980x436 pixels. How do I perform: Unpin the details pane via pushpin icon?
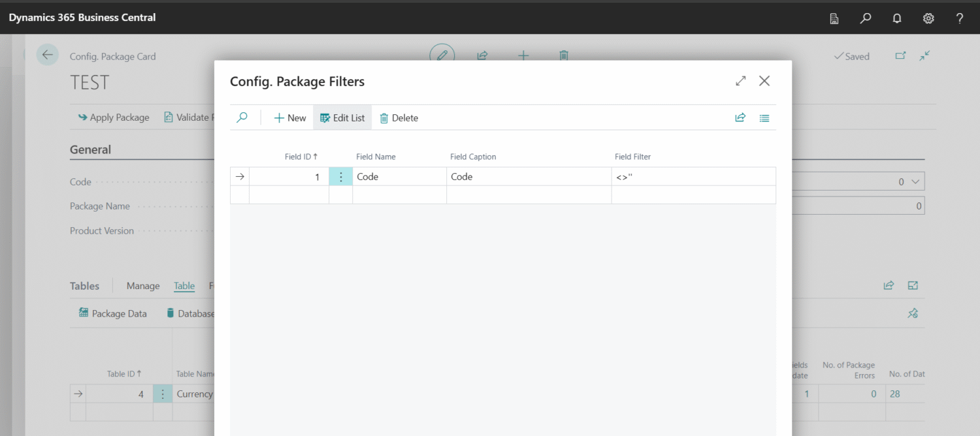tap(913, 313)
